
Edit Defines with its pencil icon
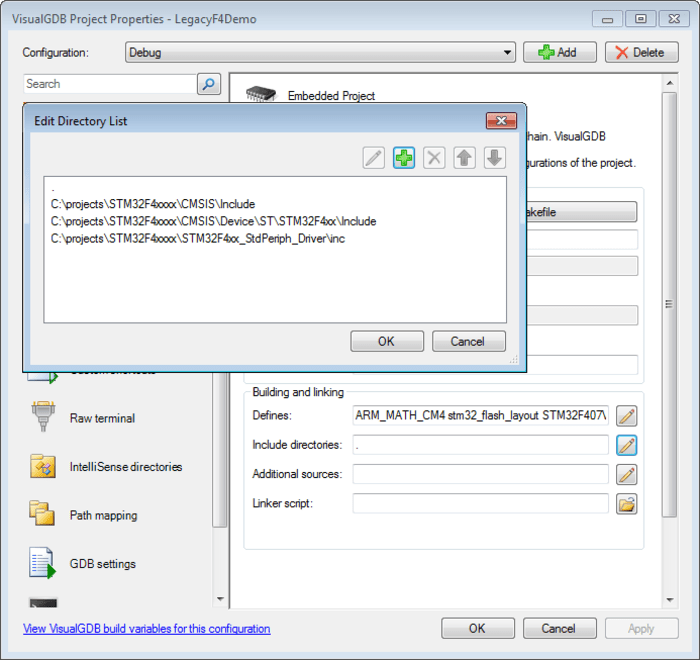626,416
